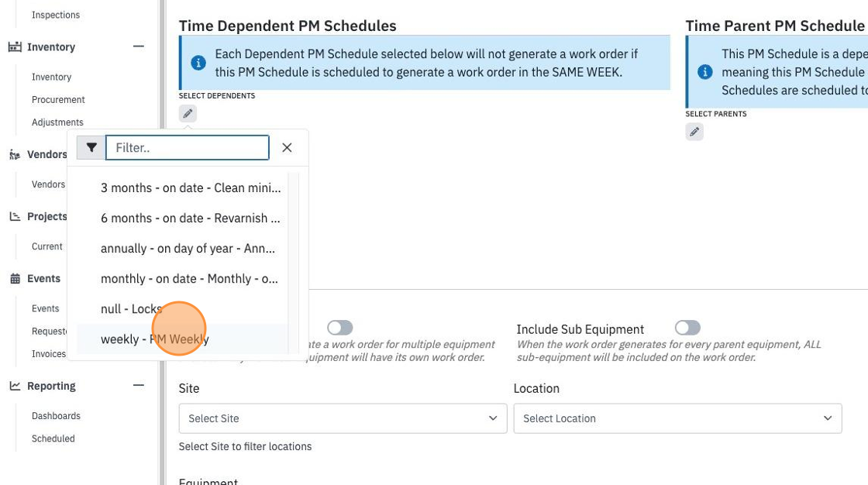Image resolution: width=868 pixels, height=485 pixels.
Task: Click the Select Dependents pencil edit icon
Action: 188,113
